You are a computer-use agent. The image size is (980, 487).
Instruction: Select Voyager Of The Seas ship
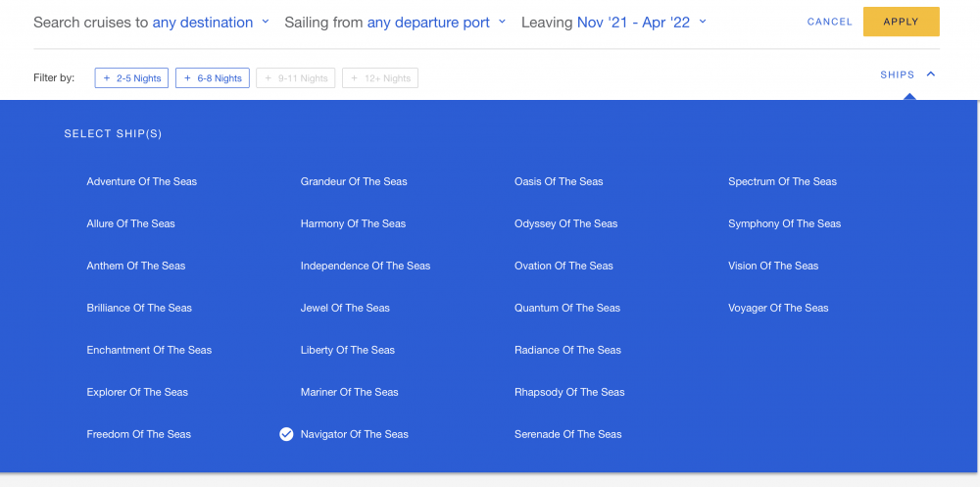tap(778, 309)
